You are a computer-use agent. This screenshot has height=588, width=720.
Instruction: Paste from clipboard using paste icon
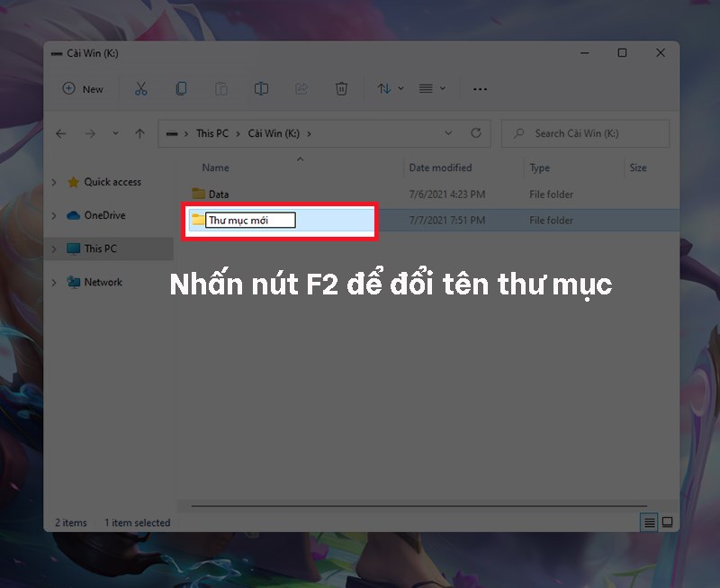(220, 89)
